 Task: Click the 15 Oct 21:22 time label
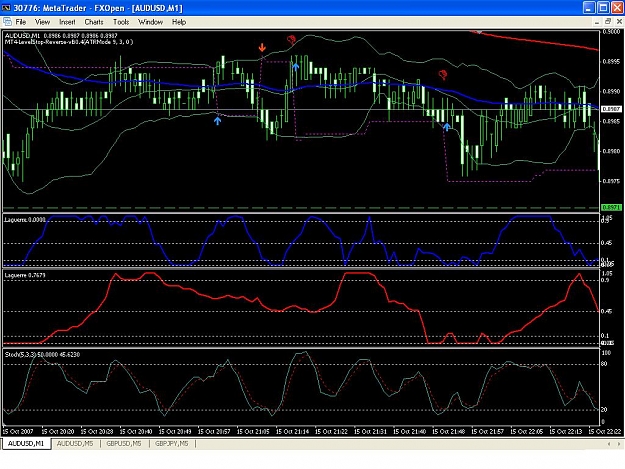pyautogui.click(x=330, y=432)
